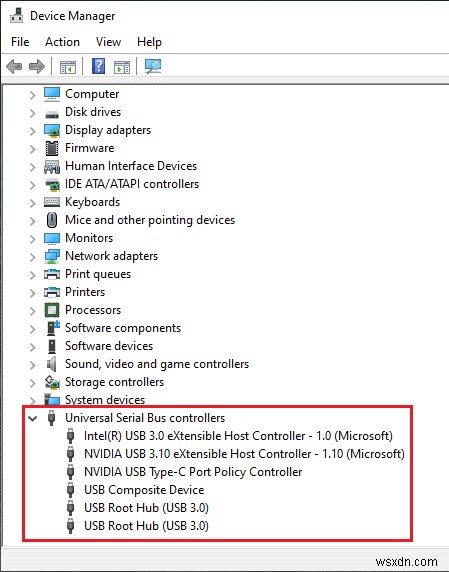Click the Show/Hide Action Pane toolbar icon
Screen dimensions: 449x572
[122, 67]
